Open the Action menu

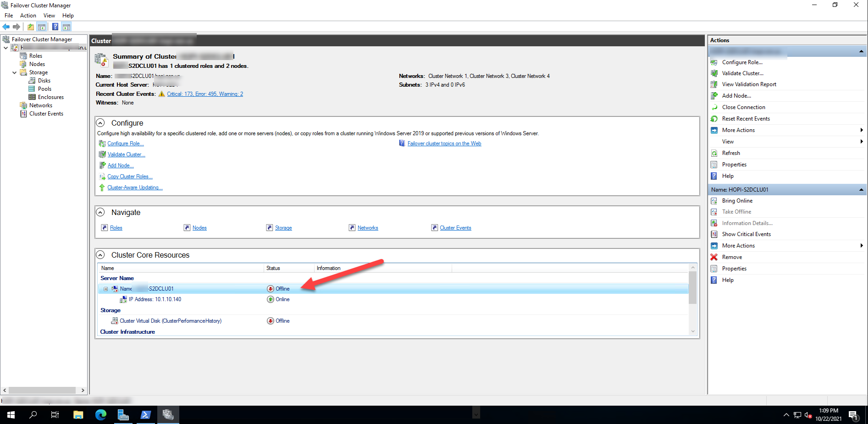[28, 16]
